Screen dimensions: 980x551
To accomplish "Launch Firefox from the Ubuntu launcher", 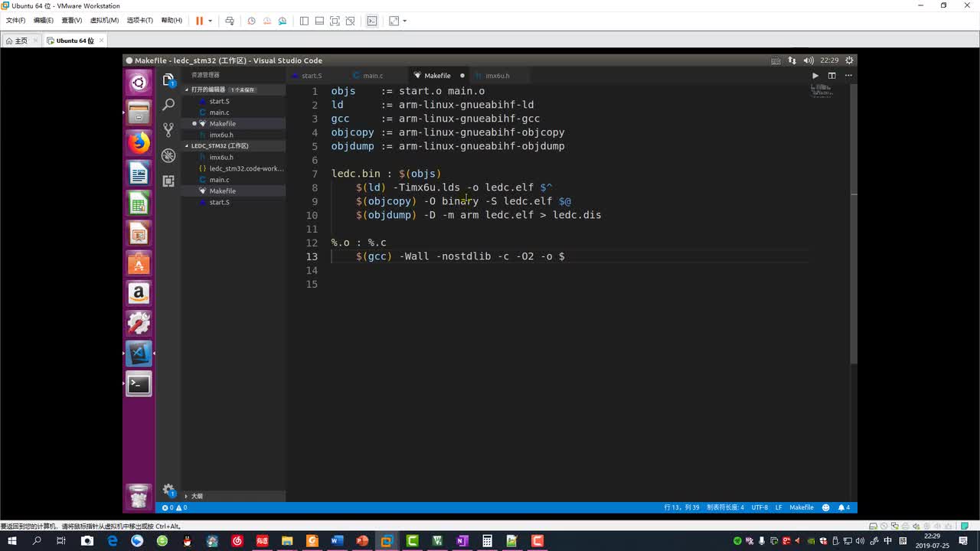I will click(139, 143).
